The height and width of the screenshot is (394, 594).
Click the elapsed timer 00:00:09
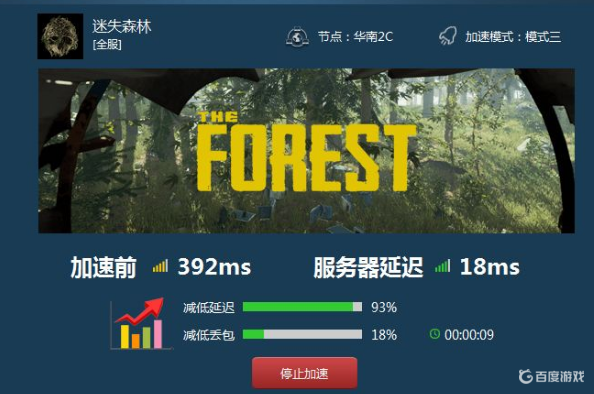[469, 335]
